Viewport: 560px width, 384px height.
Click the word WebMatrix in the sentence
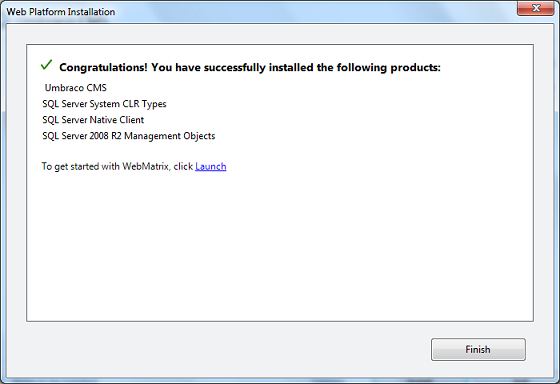[146, 166]
